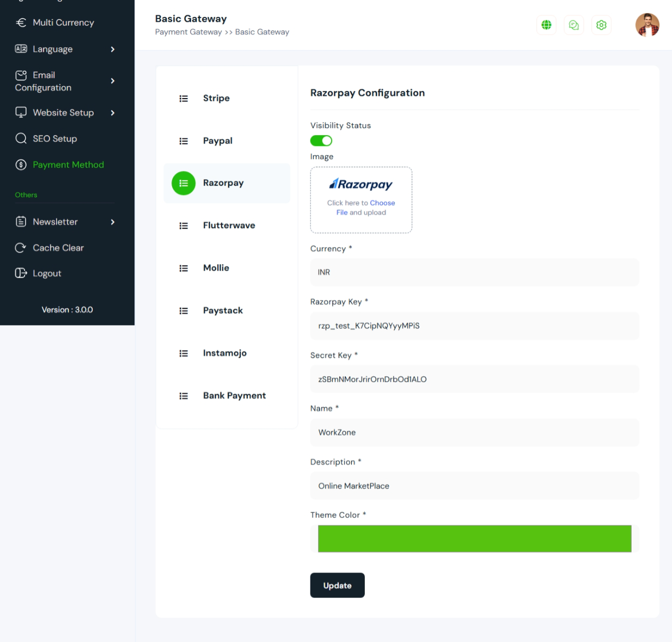Click the Email Configuration envelope icon

[21, 75]
